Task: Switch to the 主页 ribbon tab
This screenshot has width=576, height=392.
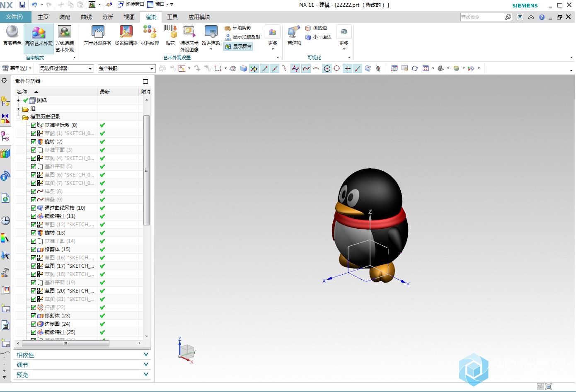Action: pyautogui.click(x=43, y=17)
